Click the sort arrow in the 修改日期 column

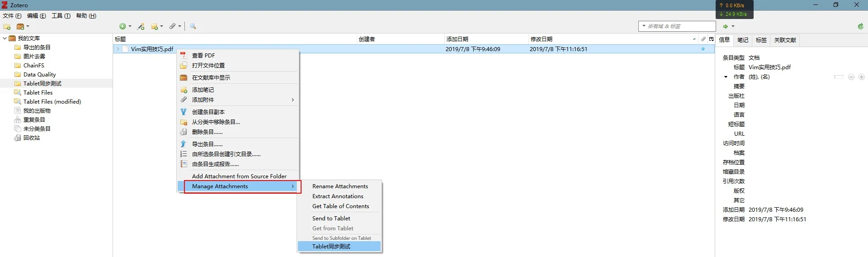(x=694, y=39)
